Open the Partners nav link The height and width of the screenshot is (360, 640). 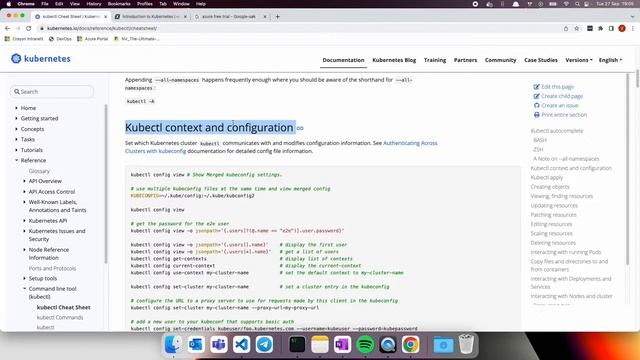pyautogui.click(x=465, y=60)
